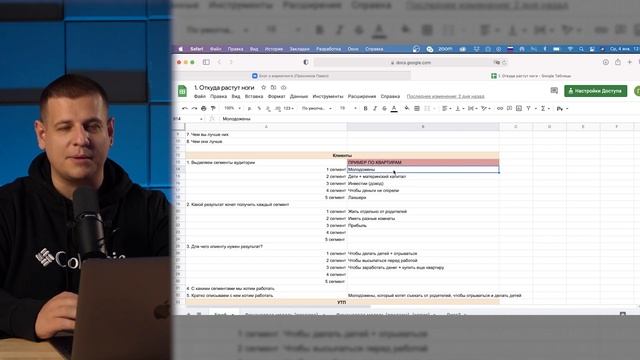Click the Настройки Доступа button

596,91
